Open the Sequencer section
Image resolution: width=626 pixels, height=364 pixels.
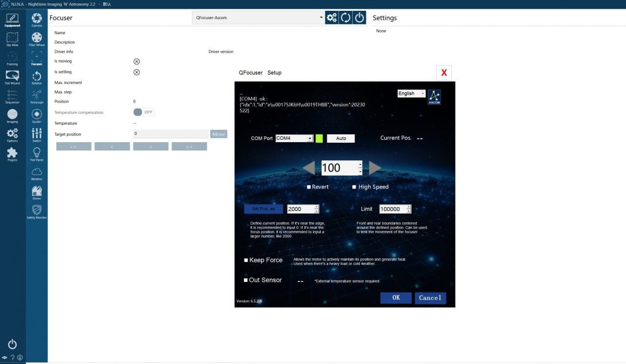[x=12, y=97]
